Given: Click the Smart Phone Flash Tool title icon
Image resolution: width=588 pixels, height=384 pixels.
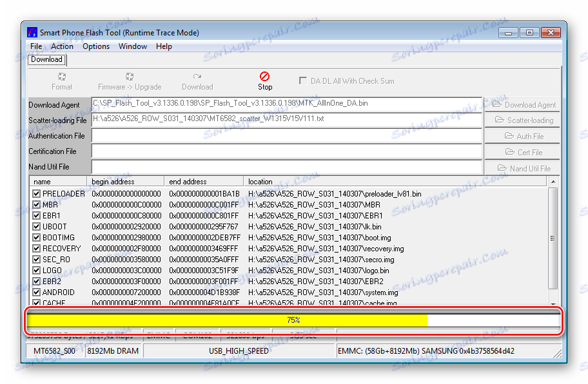Looking at the screenshot, I should pos(32,33).
